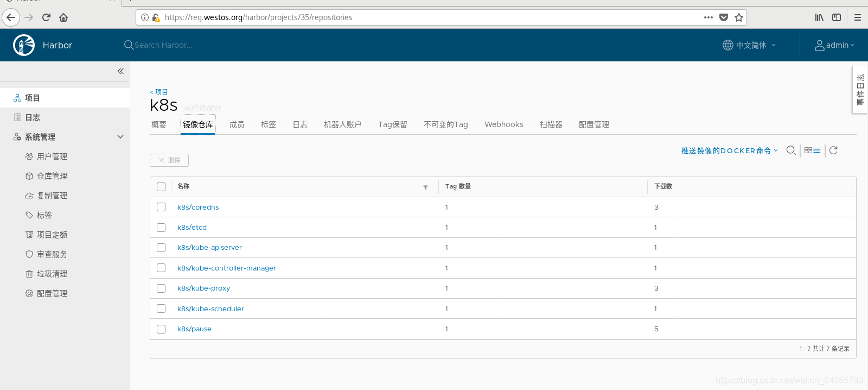This screenshot has height=390, width=868.
Task: Open 仓库管理 in the sidebar
Action: (x=52, y=176)
